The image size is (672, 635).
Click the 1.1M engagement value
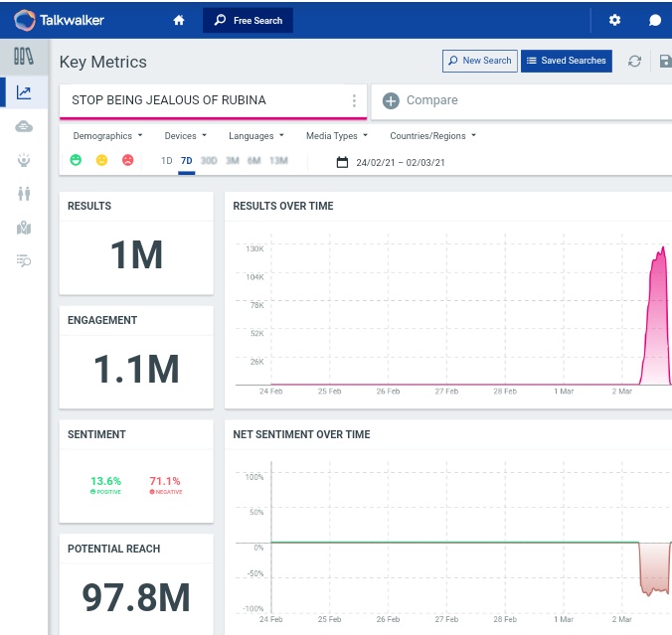136,369
